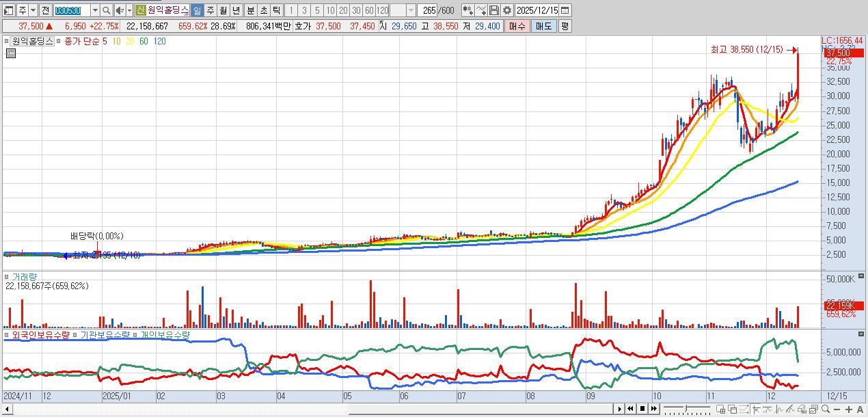Click the speaker sound icon in toolbar
Screen dimensions: 868x417
pyautogui.click(x=120, y=10)
